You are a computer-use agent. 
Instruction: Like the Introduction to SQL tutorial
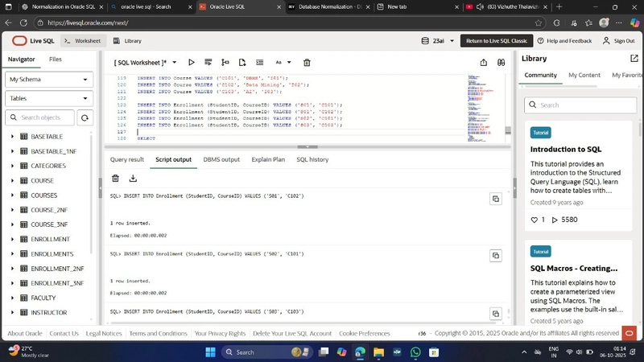pyautogui.click(x=534, y=220)
